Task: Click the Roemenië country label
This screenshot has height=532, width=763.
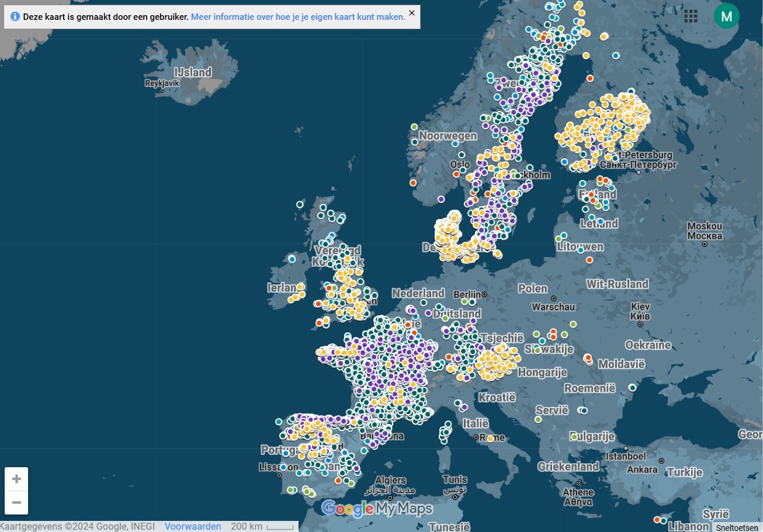Action: pyautogui.click(x=590, y=388)
